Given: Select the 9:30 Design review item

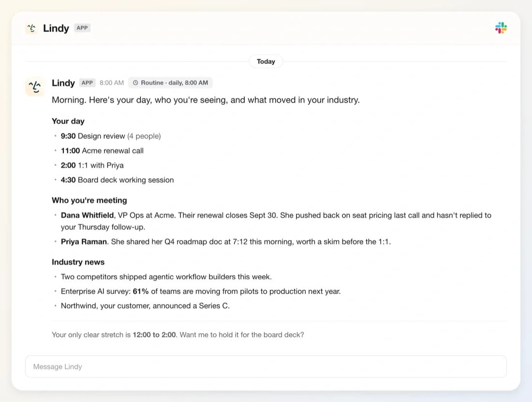Looking at the screenshot, I should coord(111,136).
